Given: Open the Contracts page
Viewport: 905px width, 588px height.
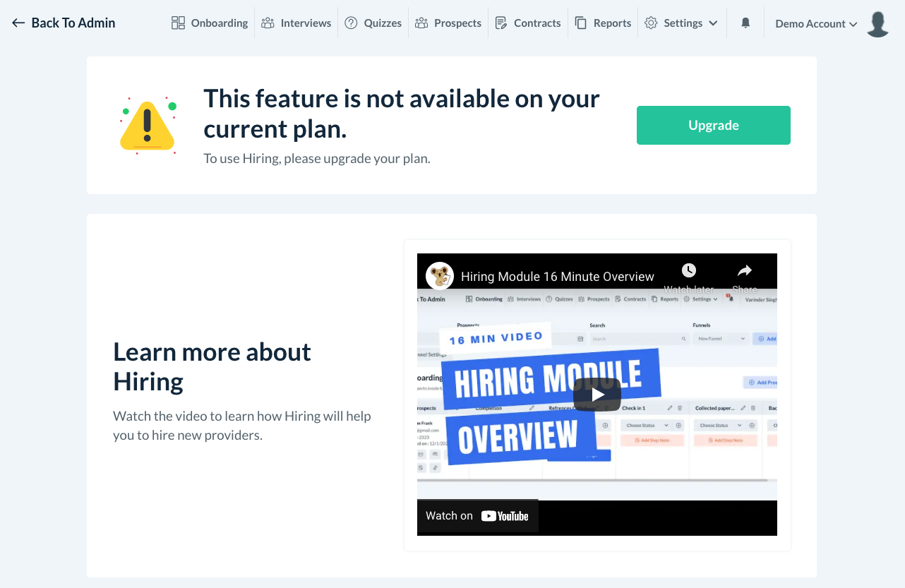Looking at the screenshot, I should click(528, 23).
